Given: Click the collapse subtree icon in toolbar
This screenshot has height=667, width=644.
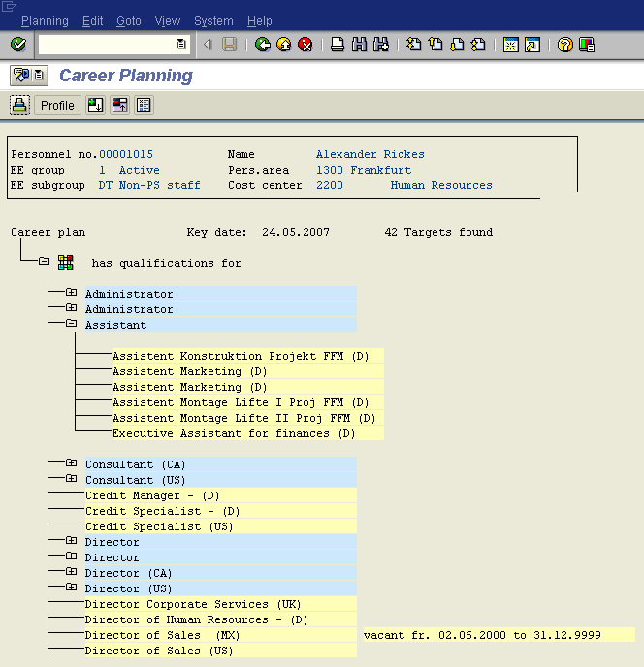Looking at the screenshot, I should [x=120, y=105].
